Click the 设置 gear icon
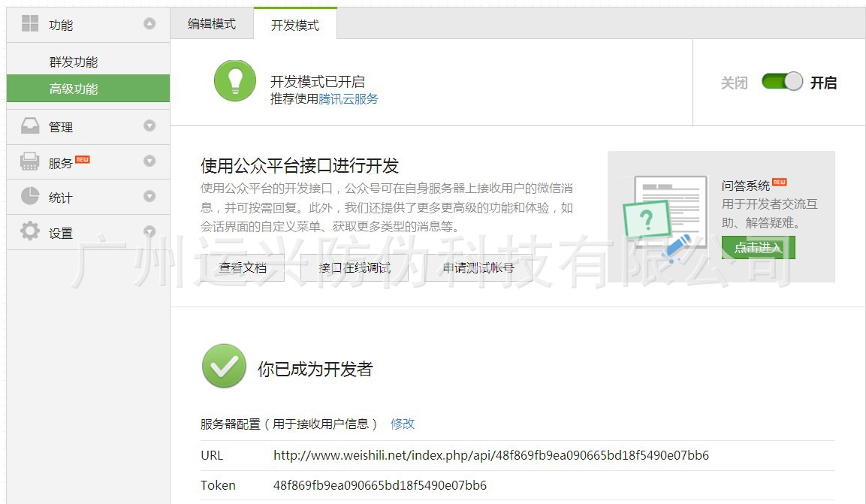Image resolution: width=866 pixels, height=504 pixels. pyautogui.click(x=30, y=231)
